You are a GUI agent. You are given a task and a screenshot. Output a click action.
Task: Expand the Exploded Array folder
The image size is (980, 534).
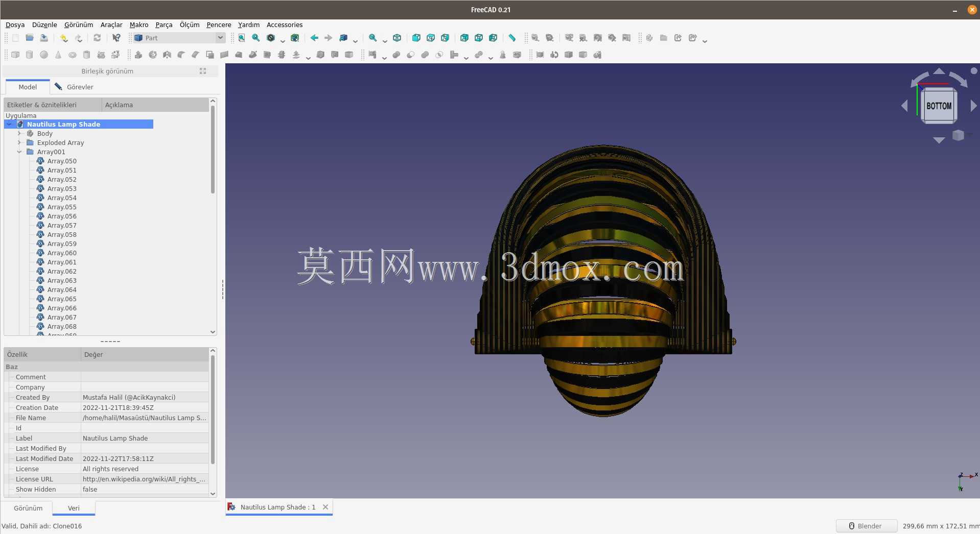click(19, 142)
